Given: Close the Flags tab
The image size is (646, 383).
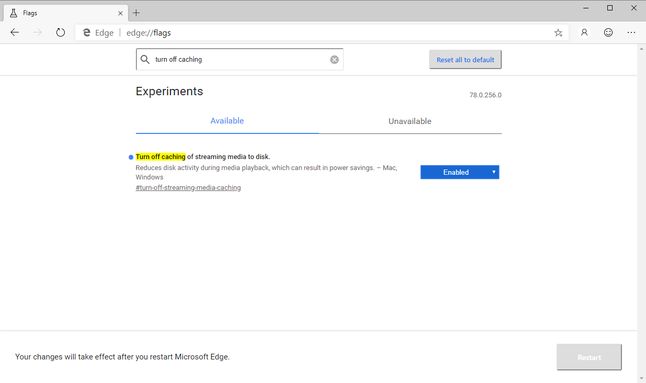Looking at the screenshot, I should pos(120,13).
